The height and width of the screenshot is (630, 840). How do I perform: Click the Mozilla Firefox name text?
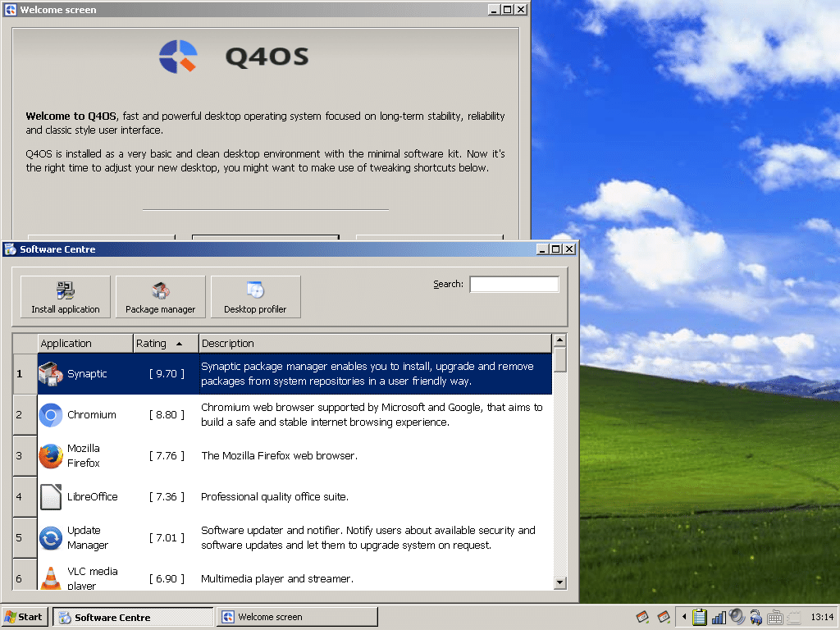point(84,455)
